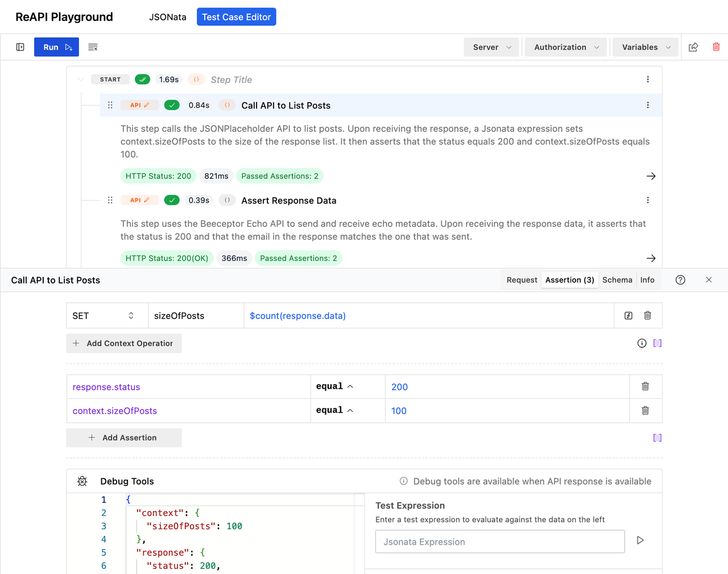Select the Assertion (3) tab
Screen dimensions: 728x574
pos(570,280)
